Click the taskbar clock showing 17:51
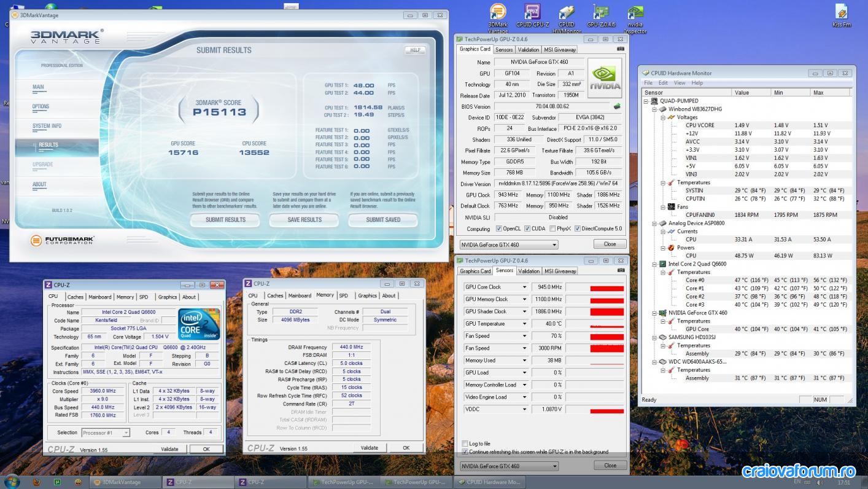Viewport: 868px width, 489px height. (x=844, y=482)
